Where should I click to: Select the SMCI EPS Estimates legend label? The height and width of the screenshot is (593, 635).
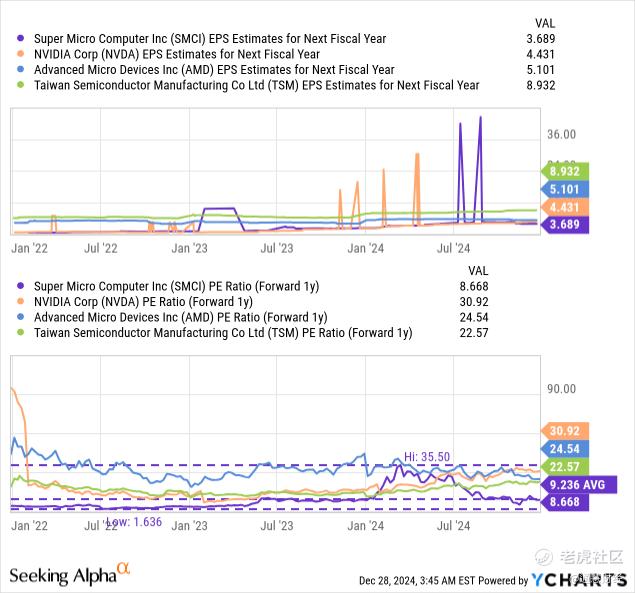(210, 39)
